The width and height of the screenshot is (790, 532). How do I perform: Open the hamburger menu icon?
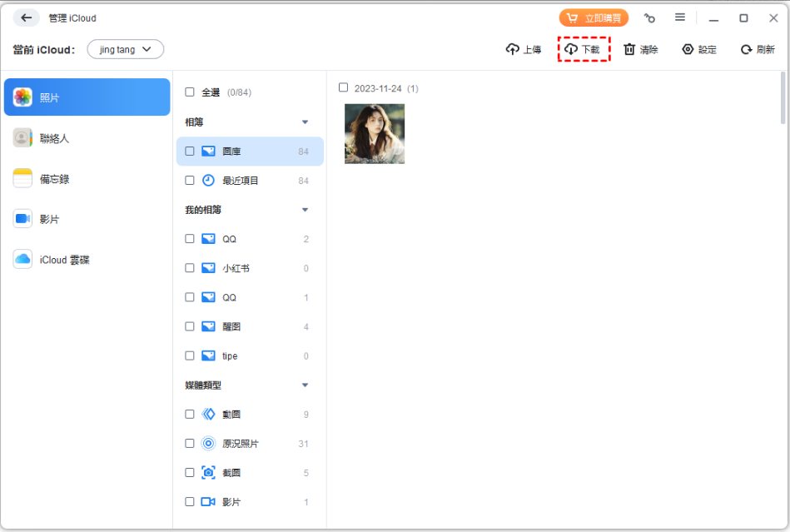(x=679, y=17)
